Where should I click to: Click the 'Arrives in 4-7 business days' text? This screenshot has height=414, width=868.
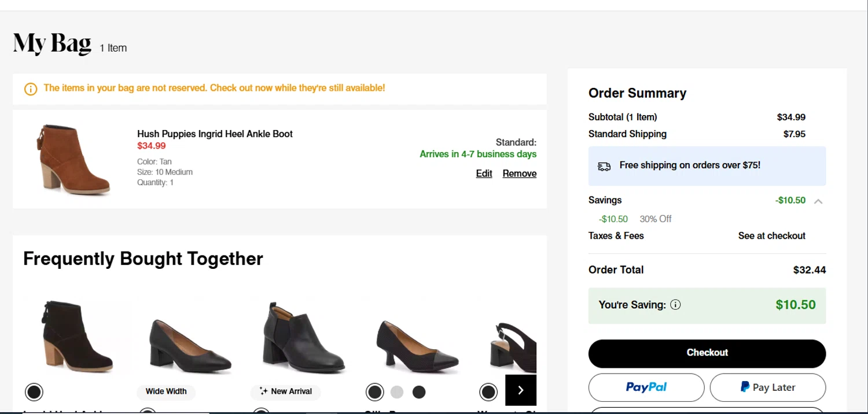[x=478, y=154]
